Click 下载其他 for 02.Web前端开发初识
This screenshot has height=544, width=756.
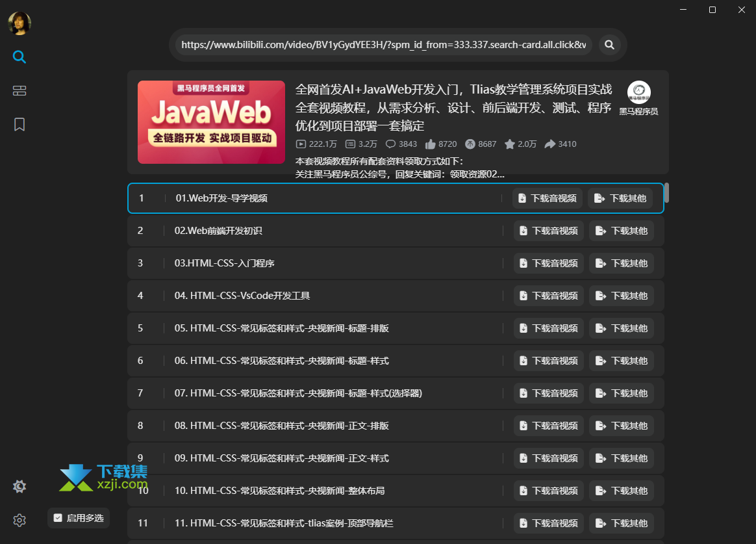(622, 231)
